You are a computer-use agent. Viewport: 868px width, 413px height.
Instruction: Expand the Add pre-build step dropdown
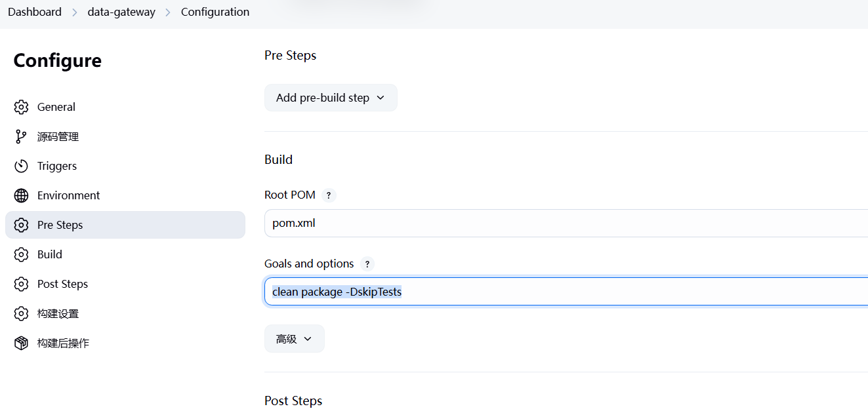coord(331,98)
